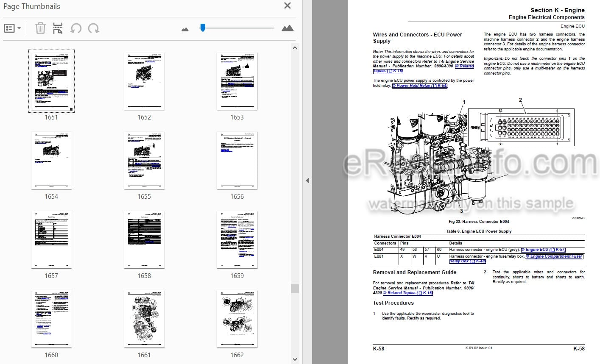The image size is (600, 364).
Task: Select page thumbnail 1657
Action: tap(51, 239)
